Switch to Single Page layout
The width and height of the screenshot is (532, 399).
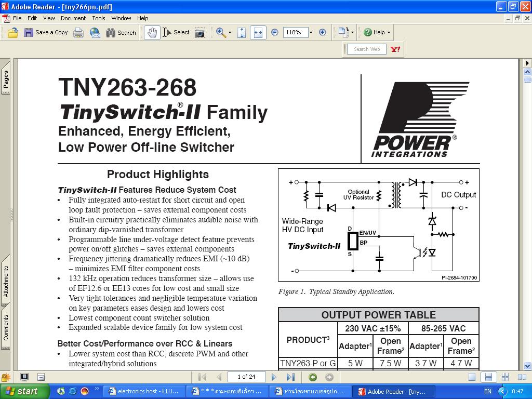472,377
